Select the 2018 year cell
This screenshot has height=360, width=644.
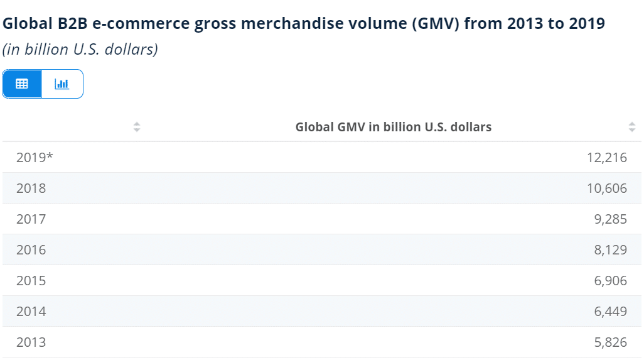31,188
